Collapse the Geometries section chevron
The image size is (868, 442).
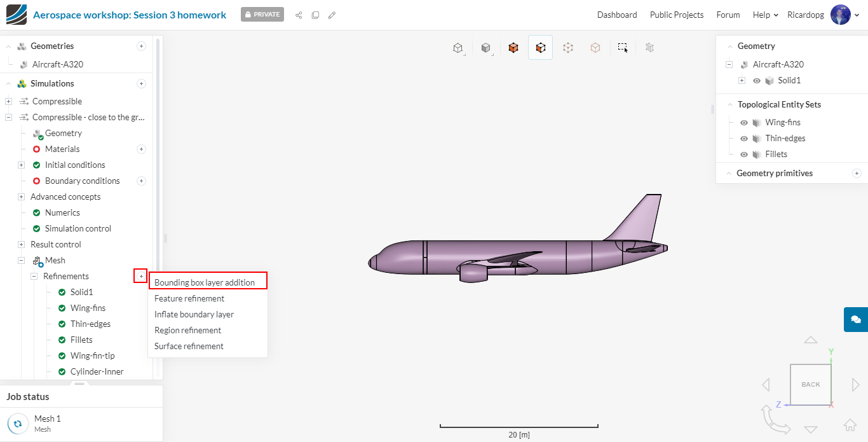coord(8,46)
